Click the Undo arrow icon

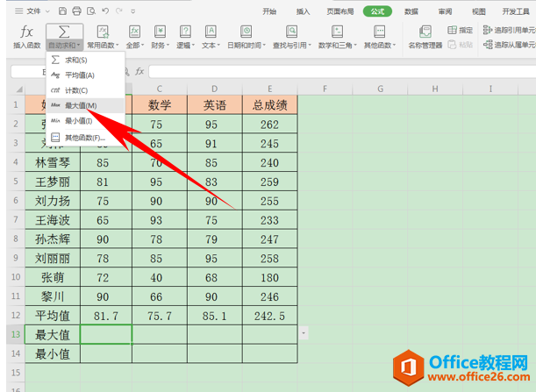coord(105,11)
